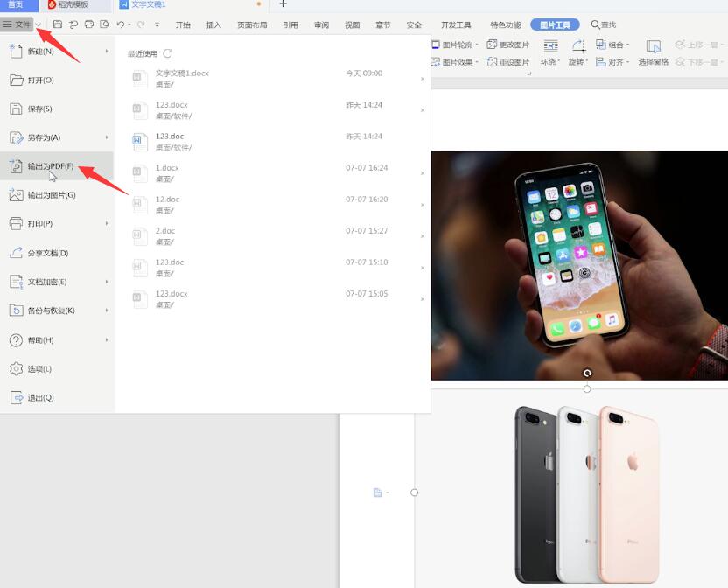The width and height of the screenshot is (728, 588).
Task: Open the 对齐 align dropdown
Action: 612,62
